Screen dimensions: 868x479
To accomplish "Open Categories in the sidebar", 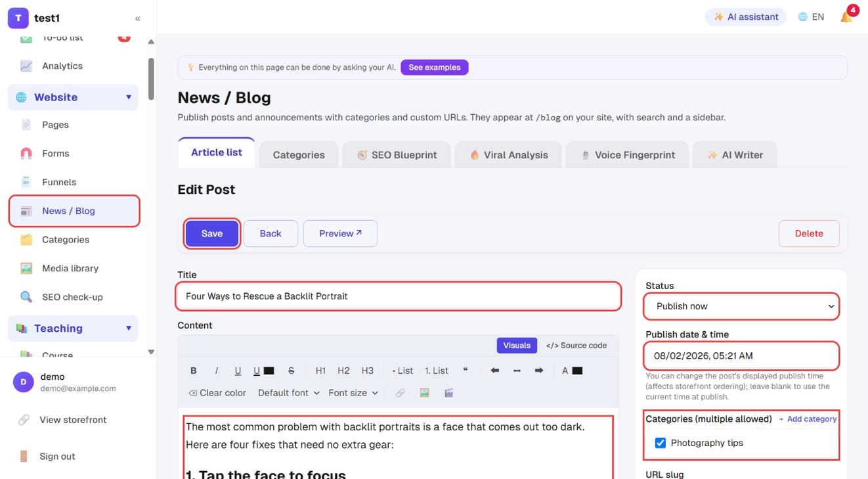I will (73, 240).
